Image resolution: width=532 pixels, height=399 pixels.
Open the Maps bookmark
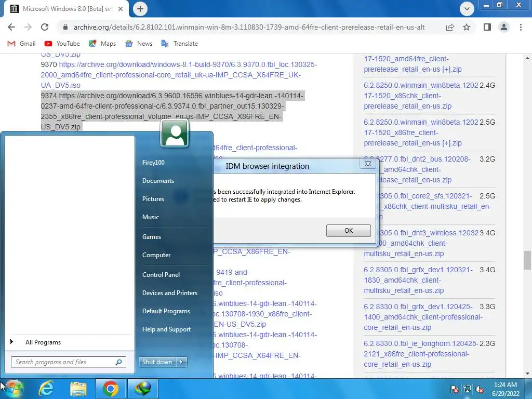(102, 44)
